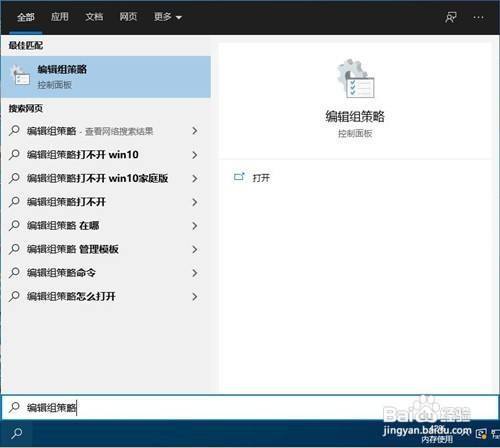Click search icon beside win10家庭版 suggestion
Image resolution: width=500 pixels, height=448 pixels.
[x=14, y=178]
